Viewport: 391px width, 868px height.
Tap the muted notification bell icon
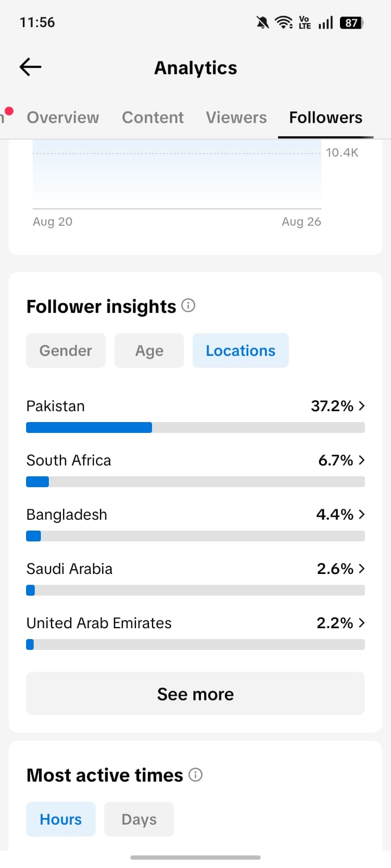[263, 22]
